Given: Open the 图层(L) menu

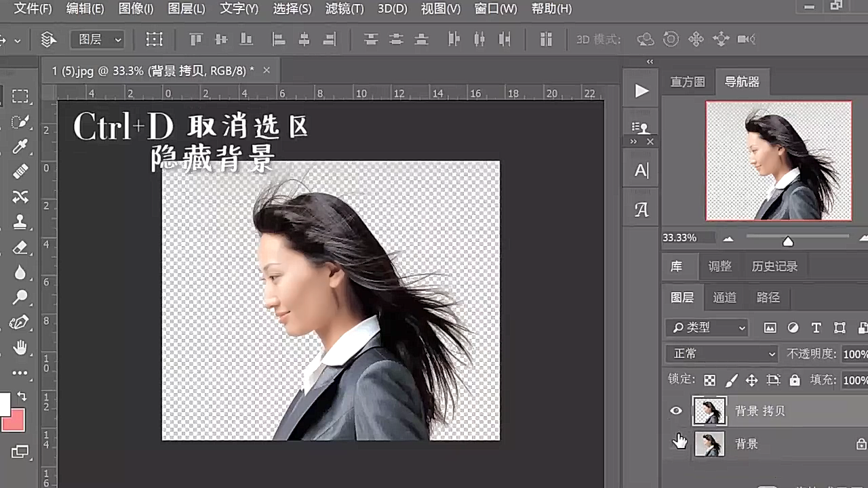Looking at the screenshot, I should pos(186,9).
